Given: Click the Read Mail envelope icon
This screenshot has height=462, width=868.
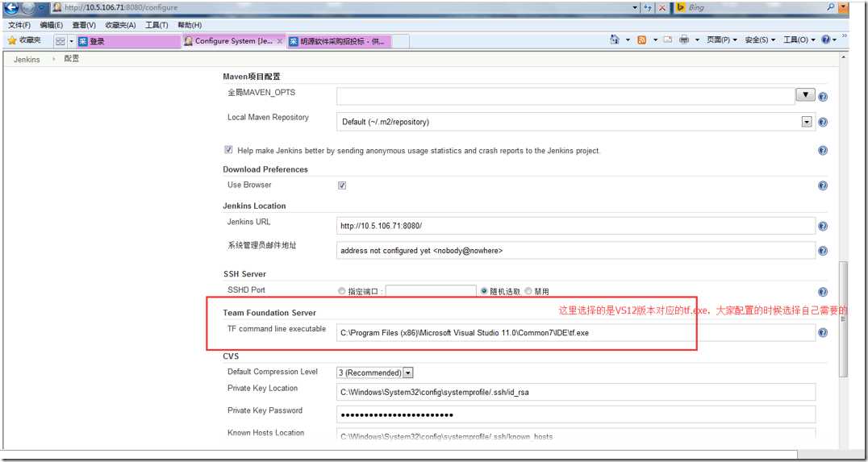Looking at the screenshot, I should [668, 40].
